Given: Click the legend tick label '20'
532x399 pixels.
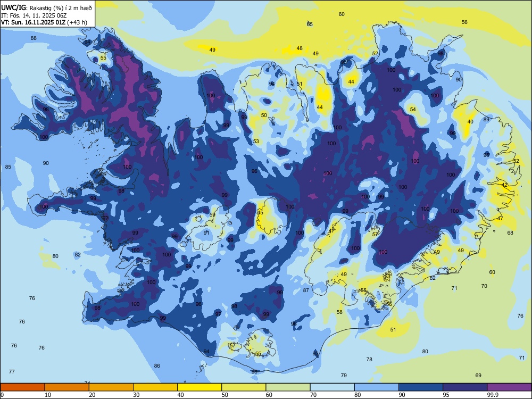Looking at the screenshot, I should point(92,395).
